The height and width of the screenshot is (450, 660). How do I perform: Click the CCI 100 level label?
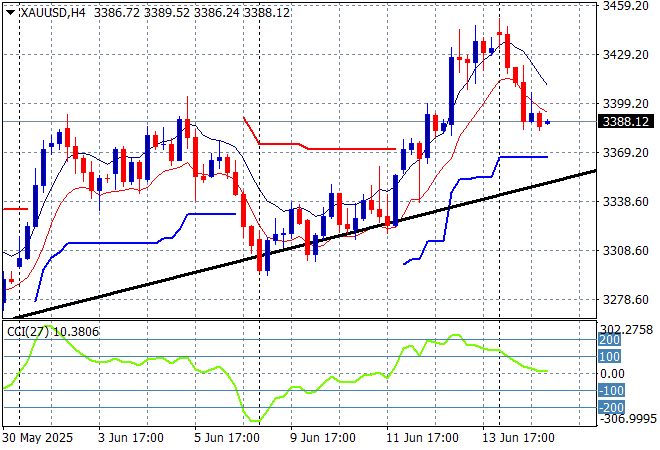[x=609, y=357]
